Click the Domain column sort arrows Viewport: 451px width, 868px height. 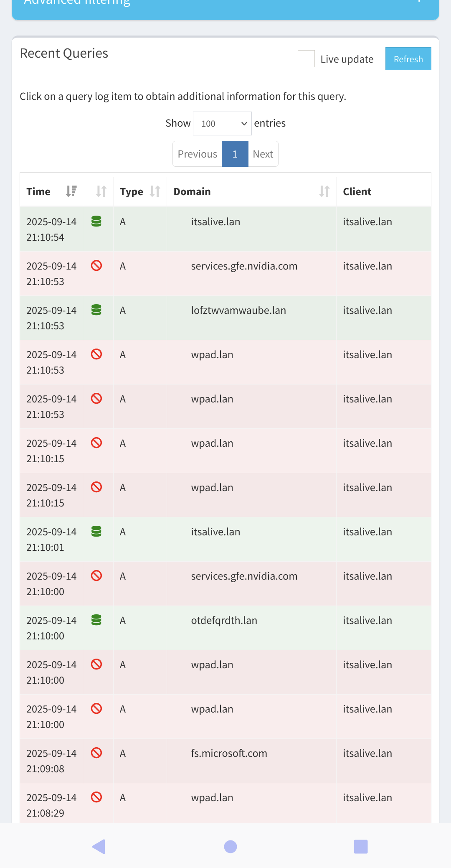[324, 191]
